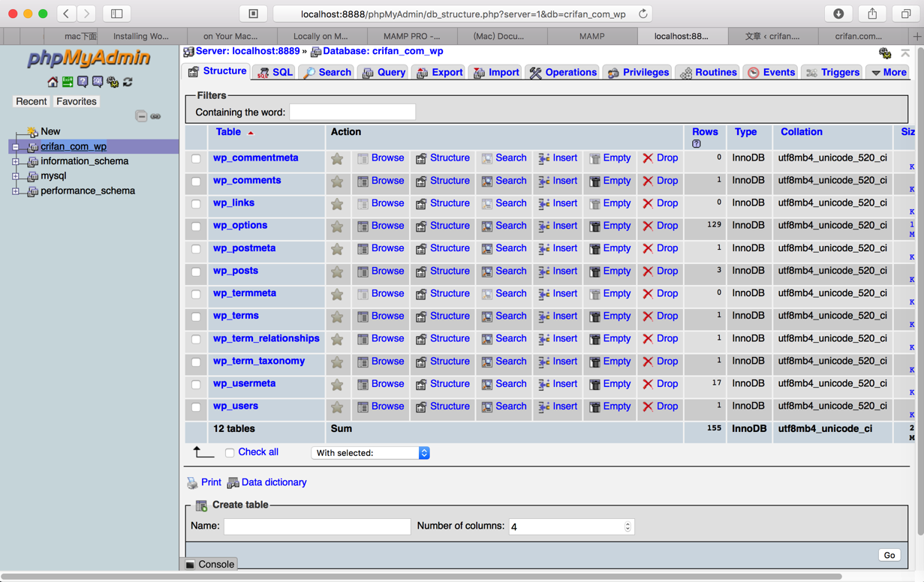Click the collapse all minus icon in sidebar
924x582 pixels.
[x=141, y=116]
